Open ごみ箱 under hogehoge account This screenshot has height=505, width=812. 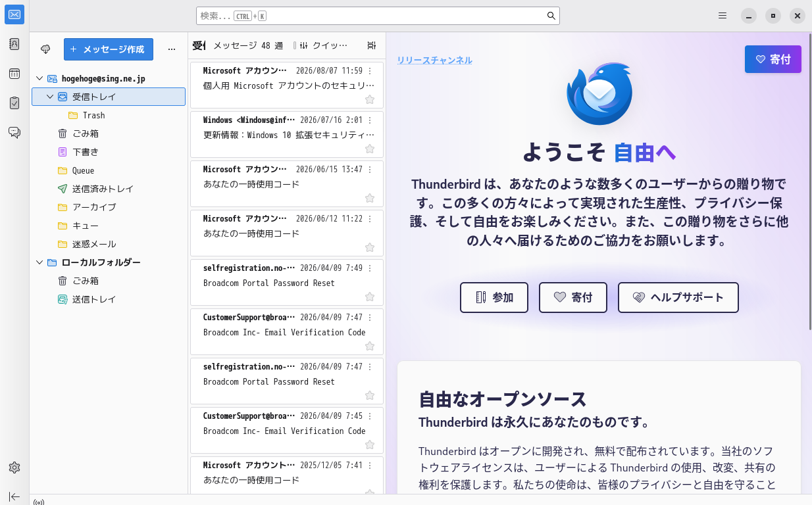click(x=109, y=133)
